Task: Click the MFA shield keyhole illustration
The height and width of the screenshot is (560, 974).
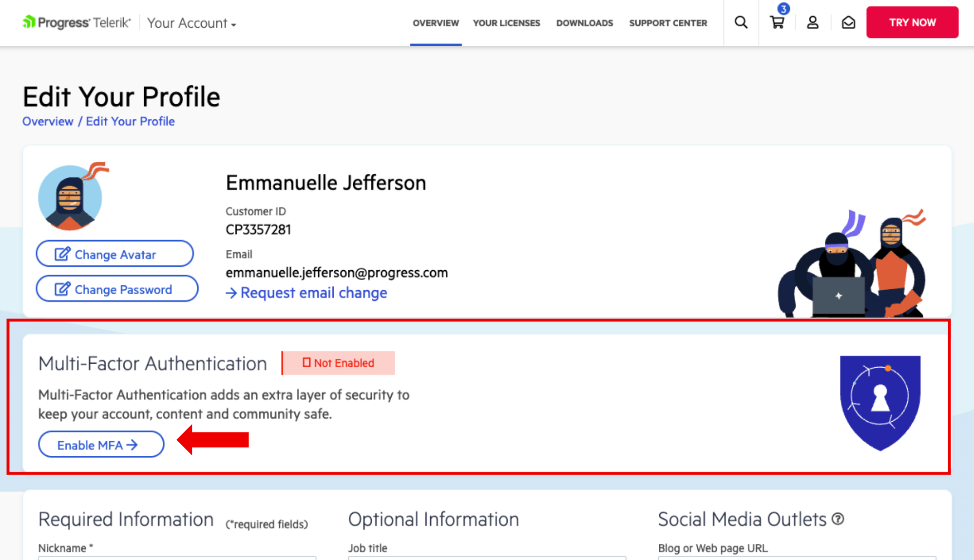Action: 880,403
